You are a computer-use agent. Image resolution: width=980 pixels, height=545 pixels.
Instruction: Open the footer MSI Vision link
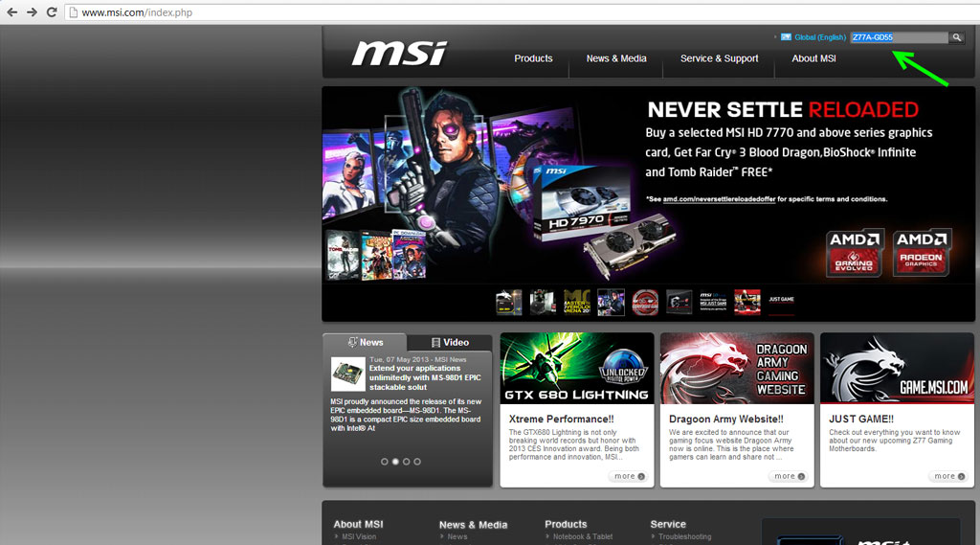(359, 537)
